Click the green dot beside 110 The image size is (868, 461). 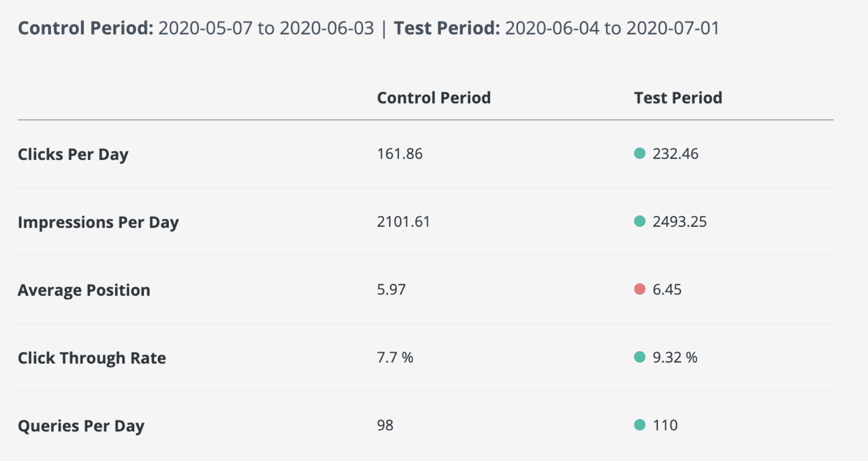pos(640,425)
